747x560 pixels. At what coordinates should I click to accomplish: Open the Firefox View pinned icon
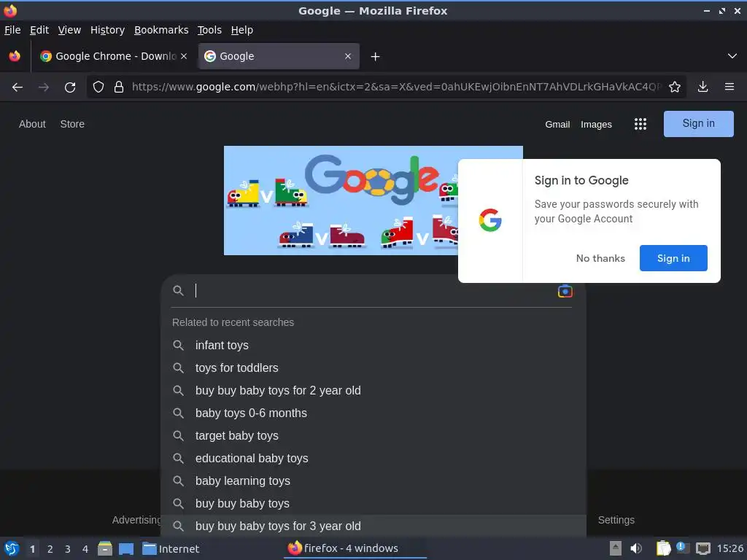click(x=15, y=56)
